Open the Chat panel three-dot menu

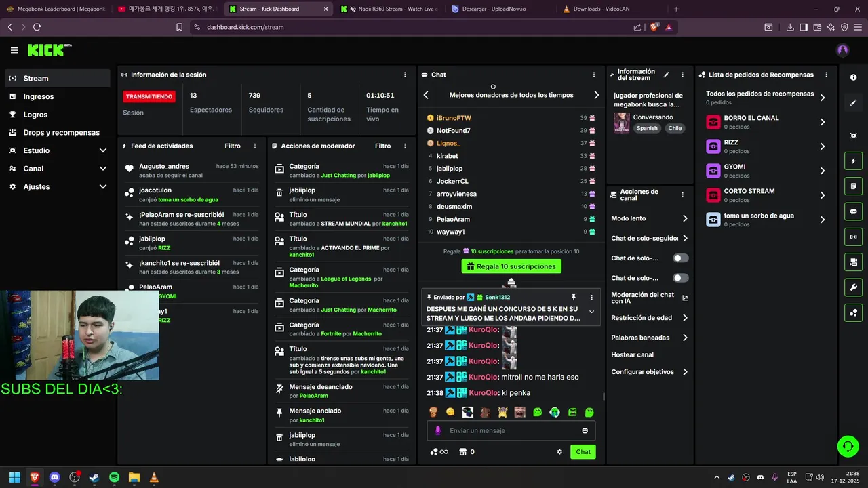click(x=594, y=75)
